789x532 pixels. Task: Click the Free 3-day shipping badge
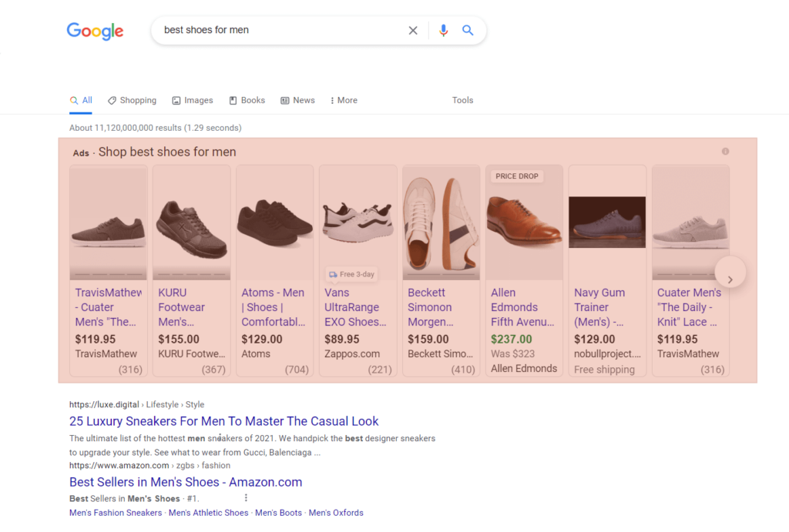351,274
